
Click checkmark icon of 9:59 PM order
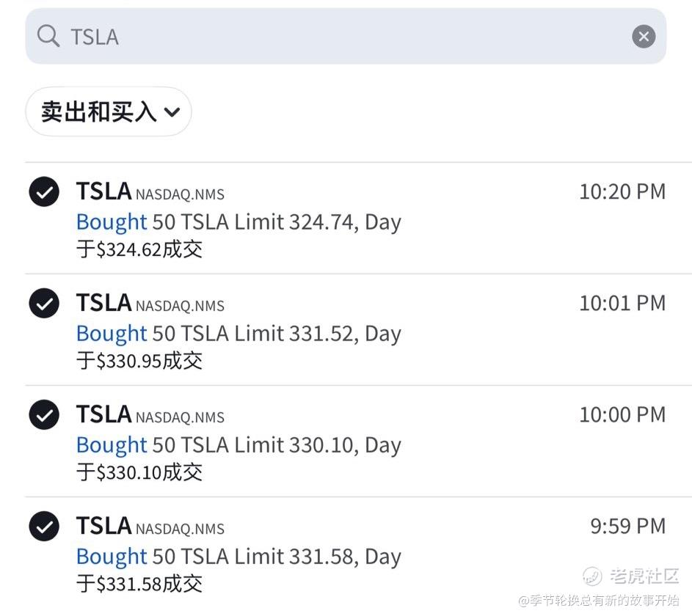pyautogui.click(x=44, y=527)
